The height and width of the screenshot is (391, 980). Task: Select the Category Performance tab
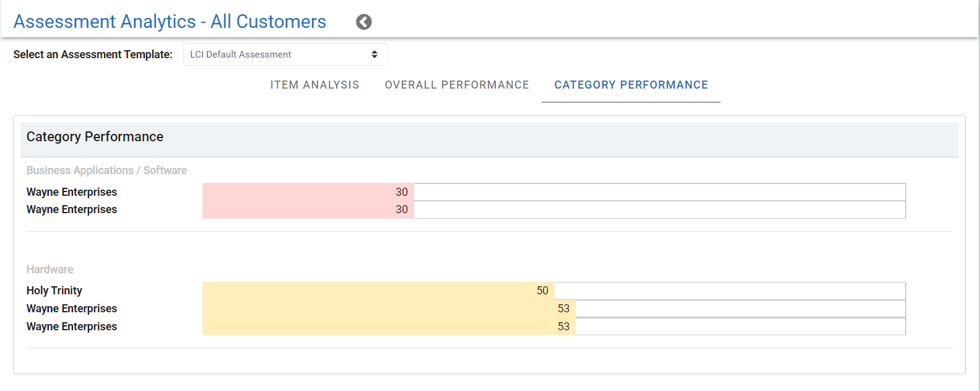pyautogui.click(x=631, y=85)
